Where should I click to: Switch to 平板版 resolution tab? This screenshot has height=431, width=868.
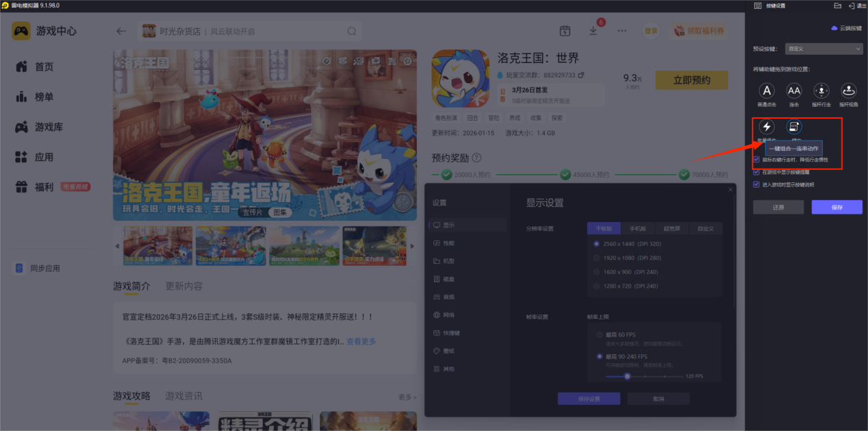pyautogui.click(x=604, y=228)
